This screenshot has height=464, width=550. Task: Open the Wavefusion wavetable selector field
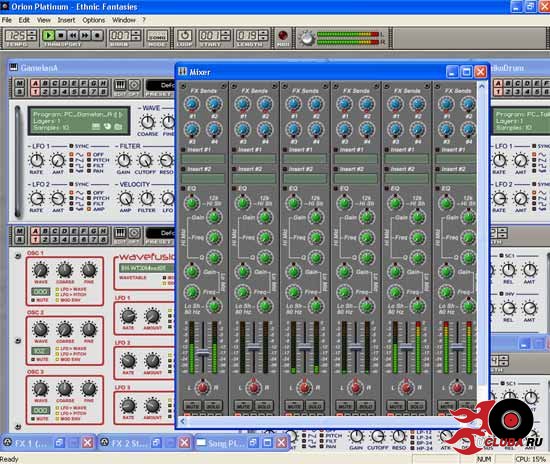click(x=147, y=268)
